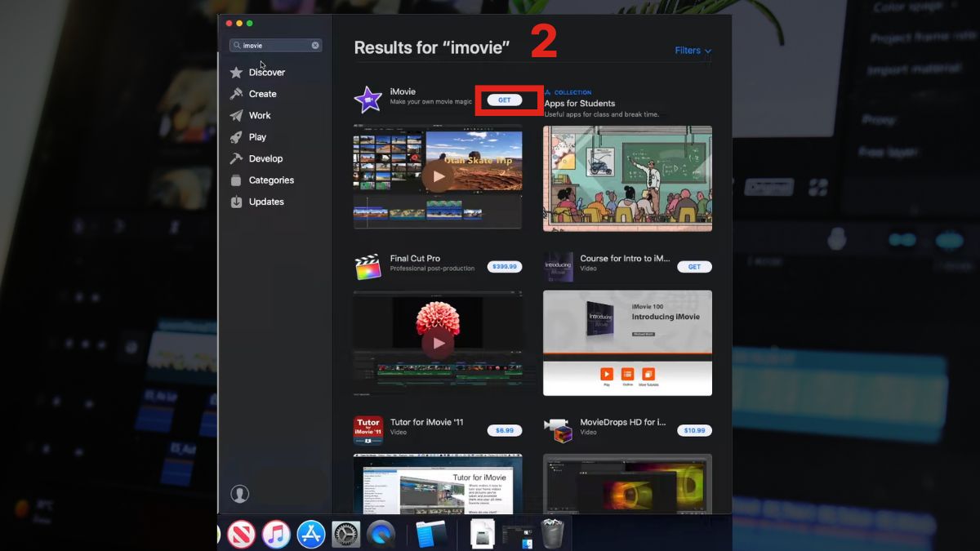Click the imovie search field
Viewport: 980px width, 551px height.
[275, 46]
